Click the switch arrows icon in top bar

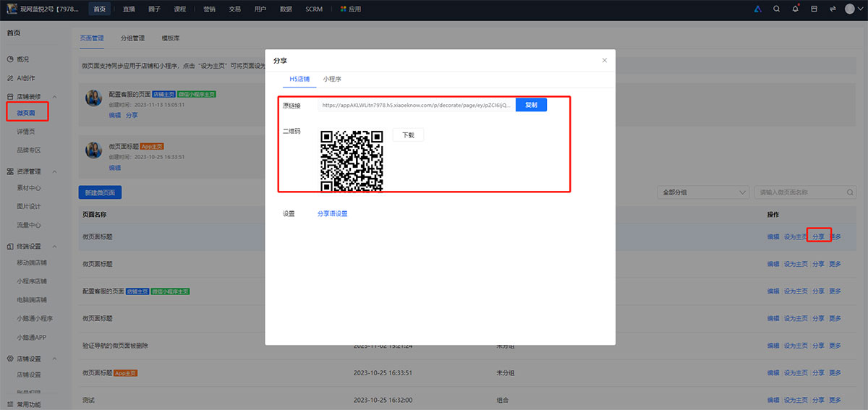point(833,9)
